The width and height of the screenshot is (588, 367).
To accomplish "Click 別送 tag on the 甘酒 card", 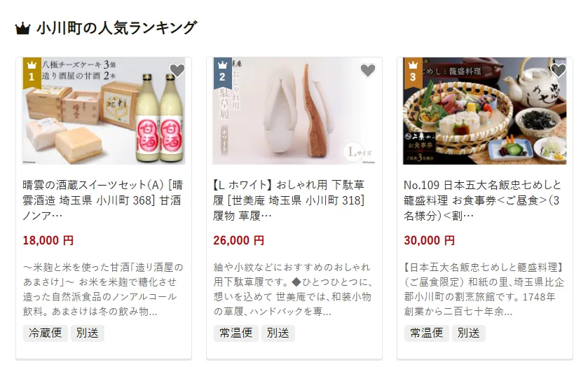I will pyautogui.click(x=88, y=333).
